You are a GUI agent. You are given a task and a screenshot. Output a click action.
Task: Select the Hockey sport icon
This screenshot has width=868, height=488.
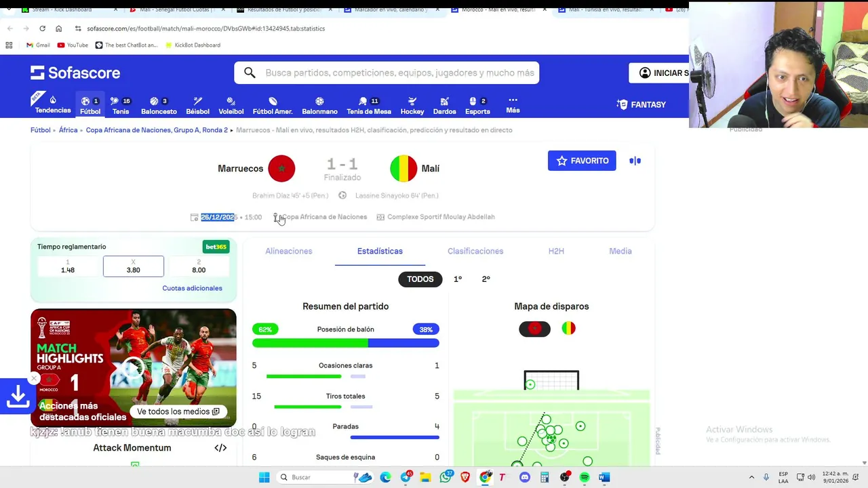(412, 104)
